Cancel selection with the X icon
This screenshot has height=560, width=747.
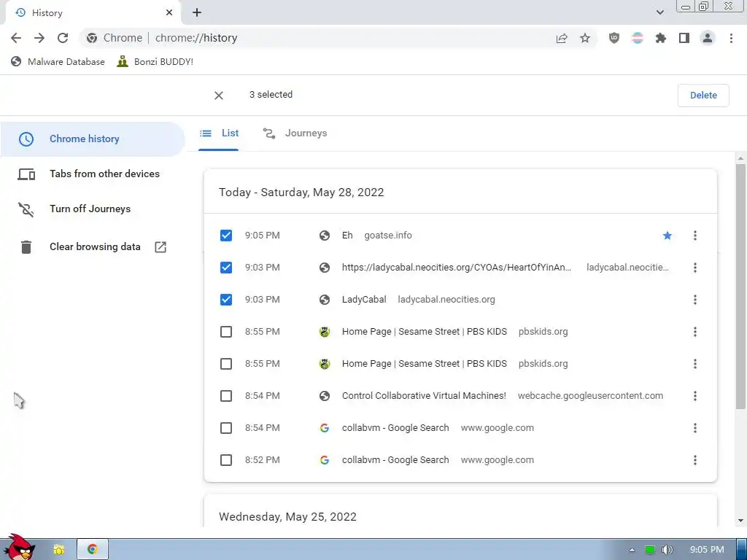tap(219, 96)
